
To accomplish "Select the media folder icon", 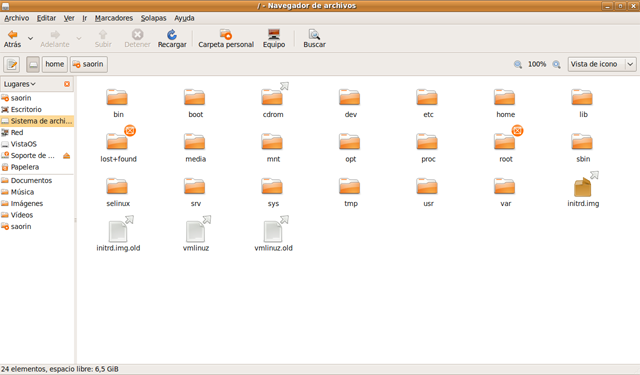I will [x=195, y=142].
